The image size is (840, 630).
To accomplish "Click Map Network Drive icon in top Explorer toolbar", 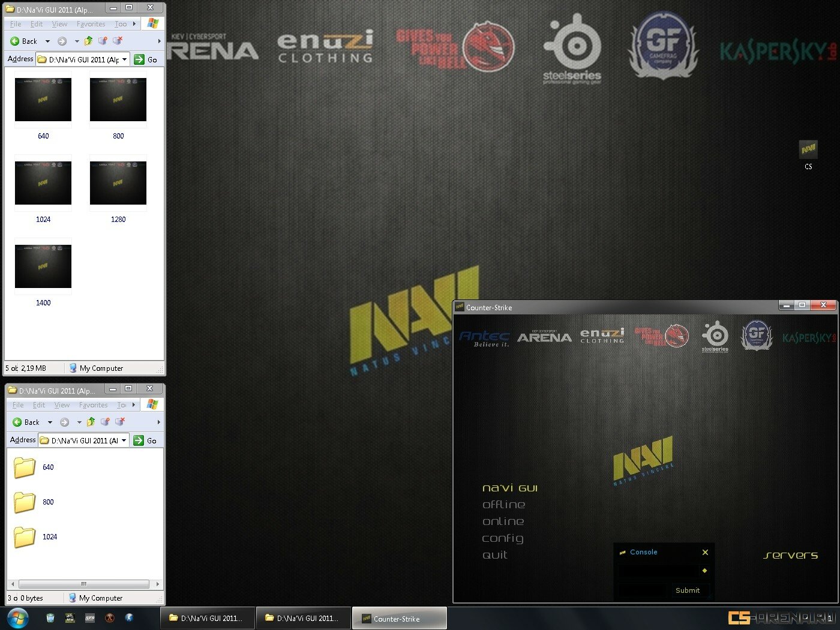I will [103, 41].
